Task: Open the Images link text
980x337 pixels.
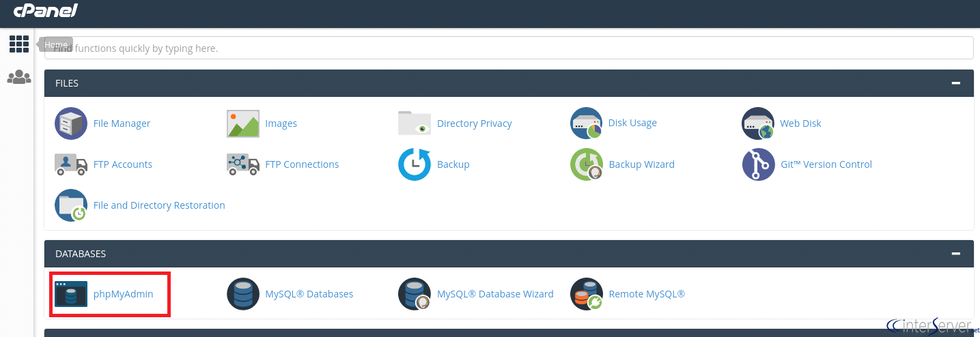Action: point(281,123)
